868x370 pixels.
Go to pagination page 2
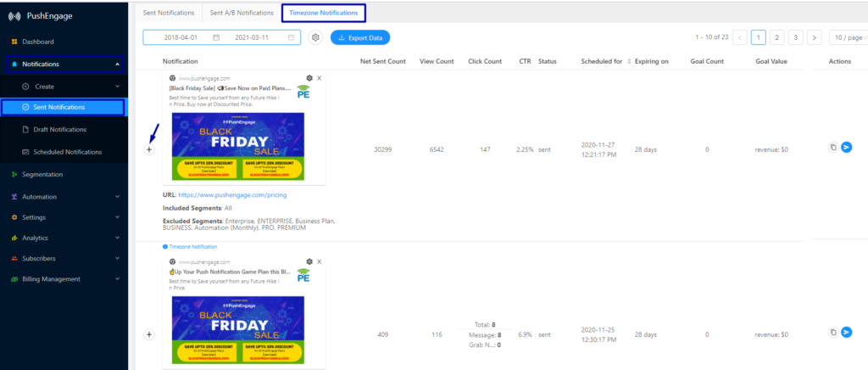click(776, 37)
